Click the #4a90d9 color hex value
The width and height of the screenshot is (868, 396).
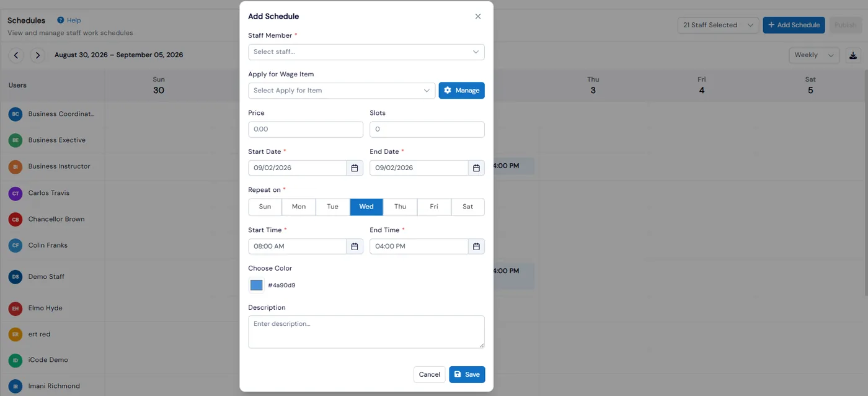coord(281,286)
